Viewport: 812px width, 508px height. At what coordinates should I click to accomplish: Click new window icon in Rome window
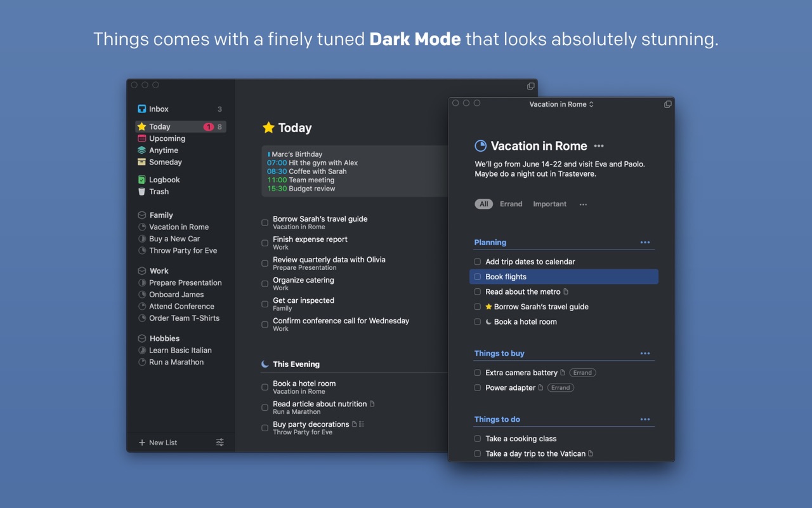[x=668, y=104]
